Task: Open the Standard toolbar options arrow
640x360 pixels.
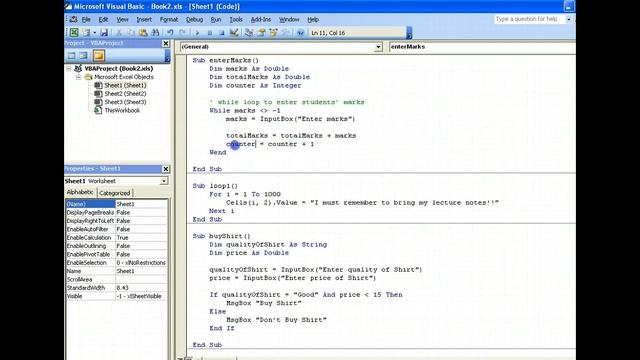Action: (x=409, y=33)
